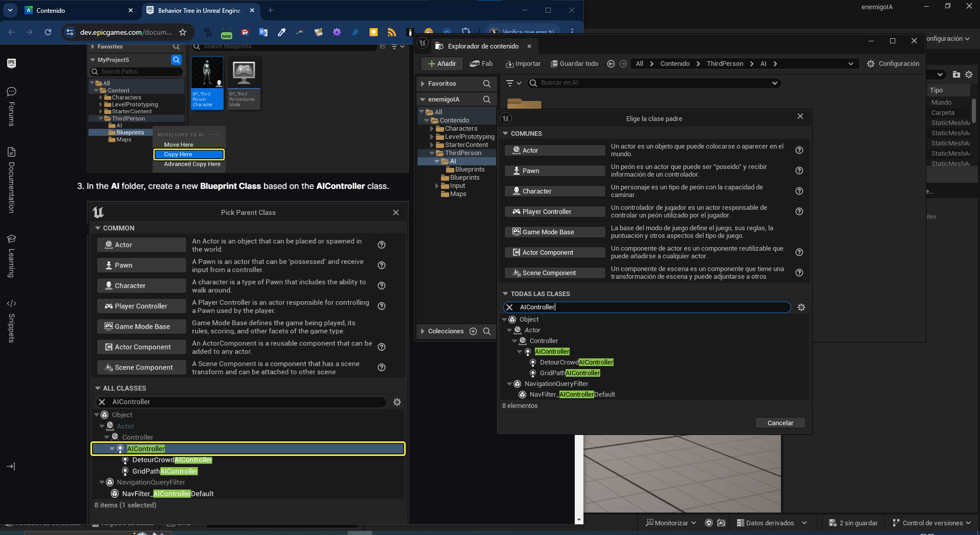Select Actor Component as parent class
980x535 pixels.
[555, 252]
